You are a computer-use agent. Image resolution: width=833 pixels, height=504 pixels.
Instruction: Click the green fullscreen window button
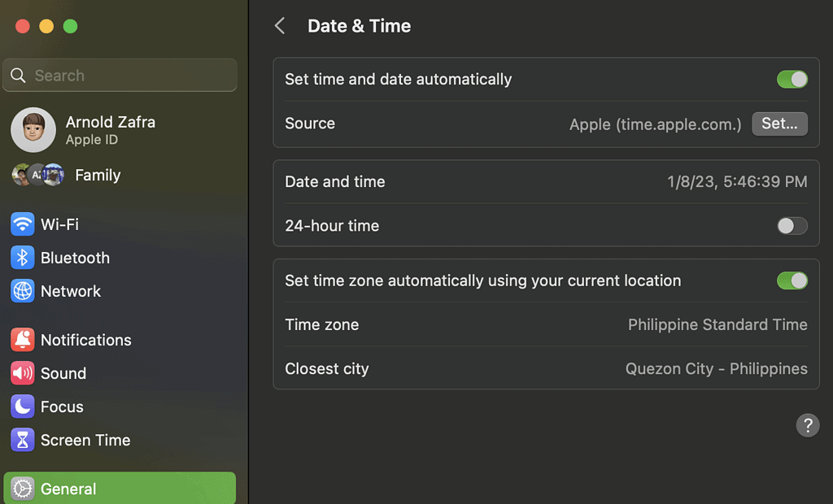point(70,26)
